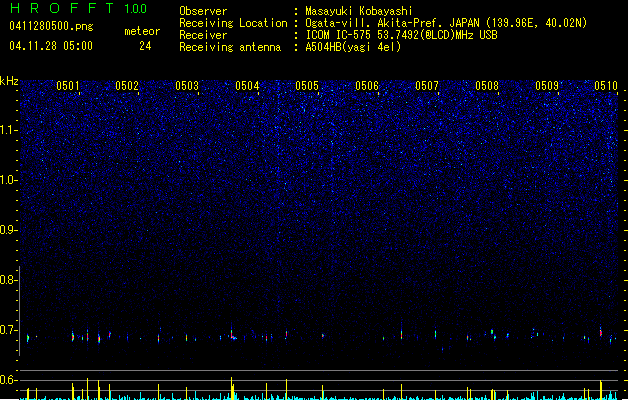Click the date stamp 04.11.28 05:00
The height and width of the screenshot is (400, 629).
[51, 46]
